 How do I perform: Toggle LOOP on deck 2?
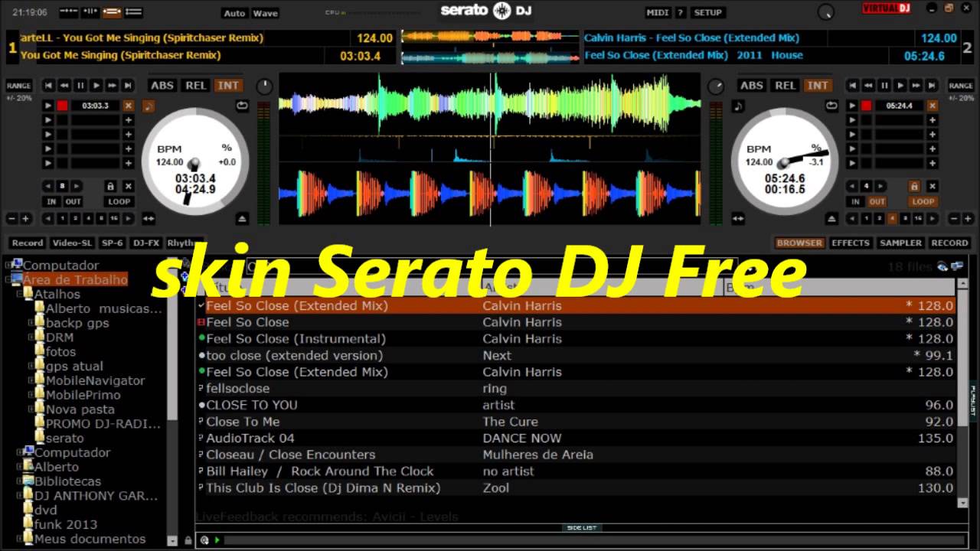[x=923, y=202]
